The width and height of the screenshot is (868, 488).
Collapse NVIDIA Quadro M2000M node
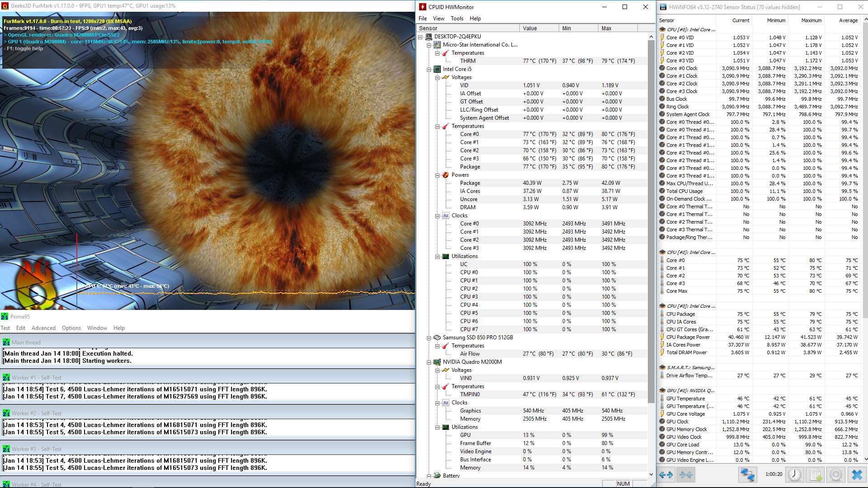pos(429,362)
